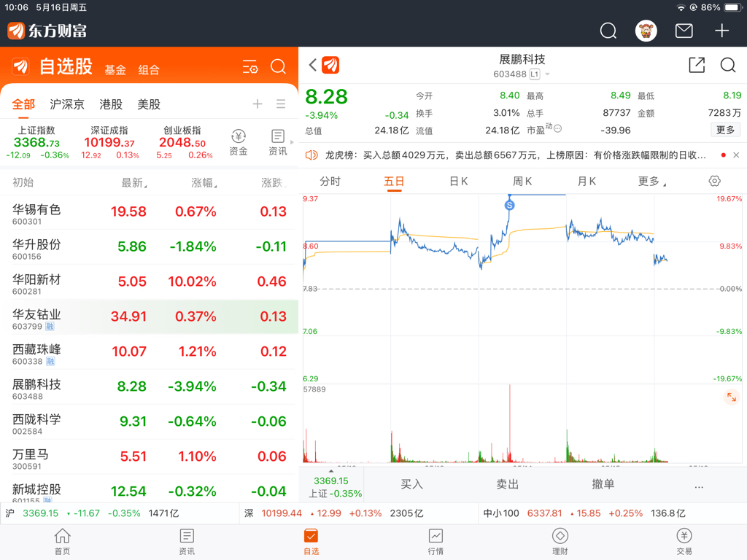Go back from stock detail
This screenshot has height=560, width=747.
point(312,65)
